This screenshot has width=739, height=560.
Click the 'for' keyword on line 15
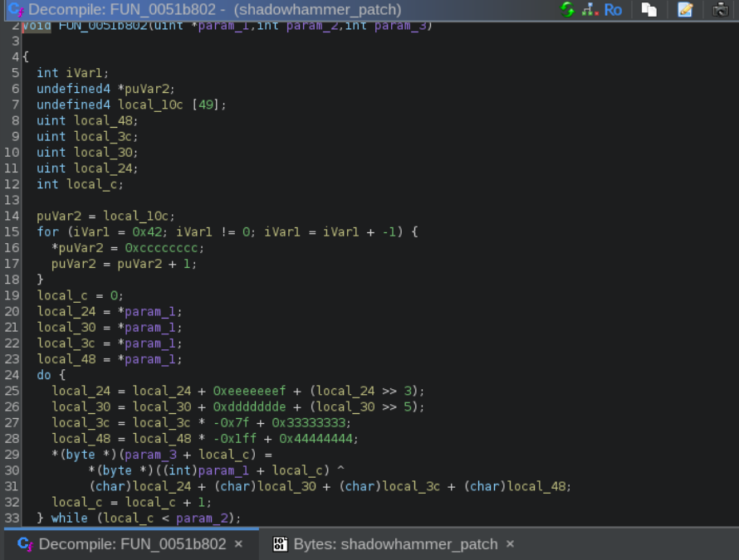(47, 231)
